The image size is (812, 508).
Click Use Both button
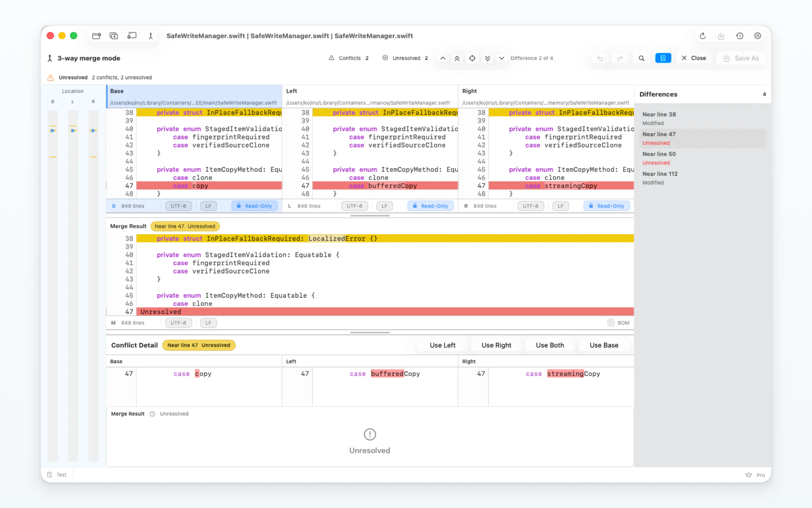(x=550, y=345)
